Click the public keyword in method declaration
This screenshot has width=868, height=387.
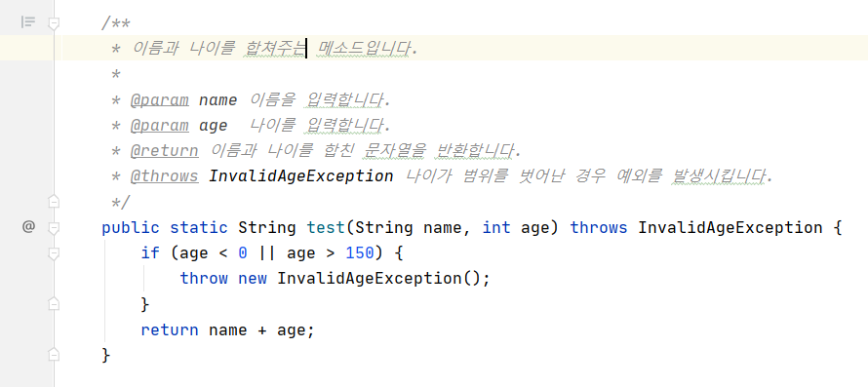tap(131, 227)
